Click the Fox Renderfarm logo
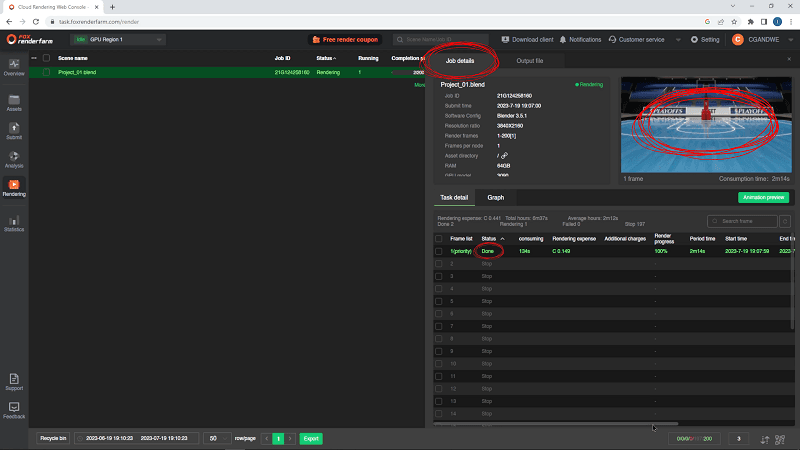800x450 pixels. 30,39
